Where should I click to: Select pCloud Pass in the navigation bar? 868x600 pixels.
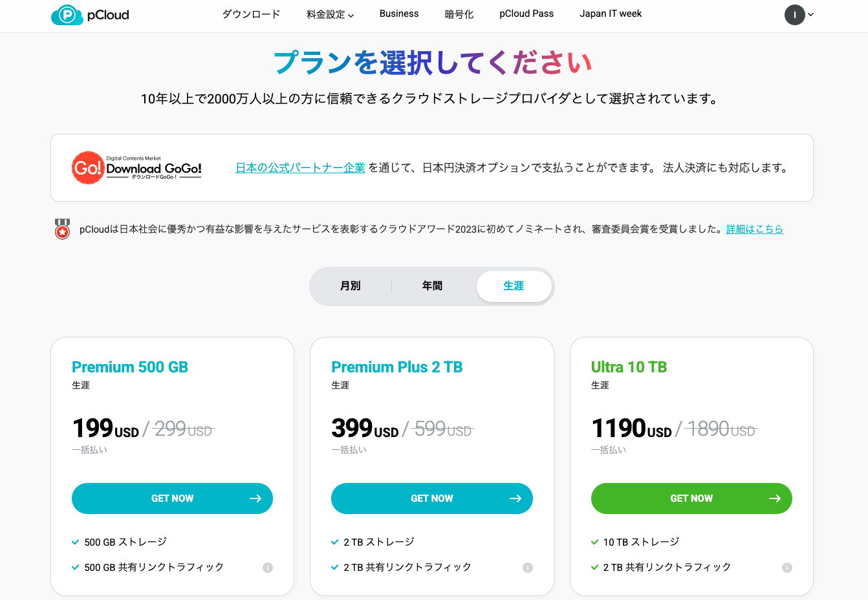(x=526, y=14)
